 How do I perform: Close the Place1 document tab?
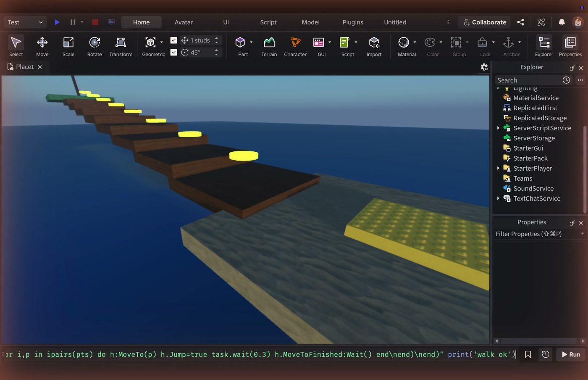(40, 67)
